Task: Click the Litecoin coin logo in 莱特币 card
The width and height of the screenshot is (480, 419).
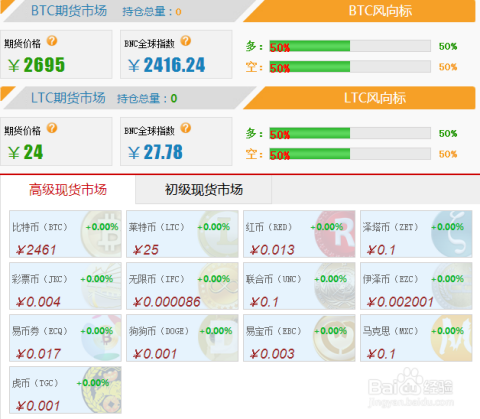Action: coord(218,234)
